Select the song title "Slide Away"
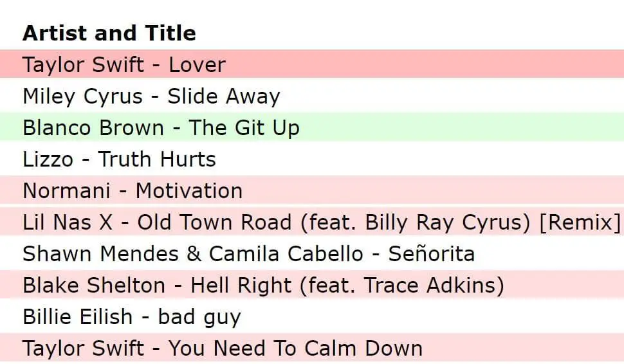The image size is (624, 364). pos(224,96)
